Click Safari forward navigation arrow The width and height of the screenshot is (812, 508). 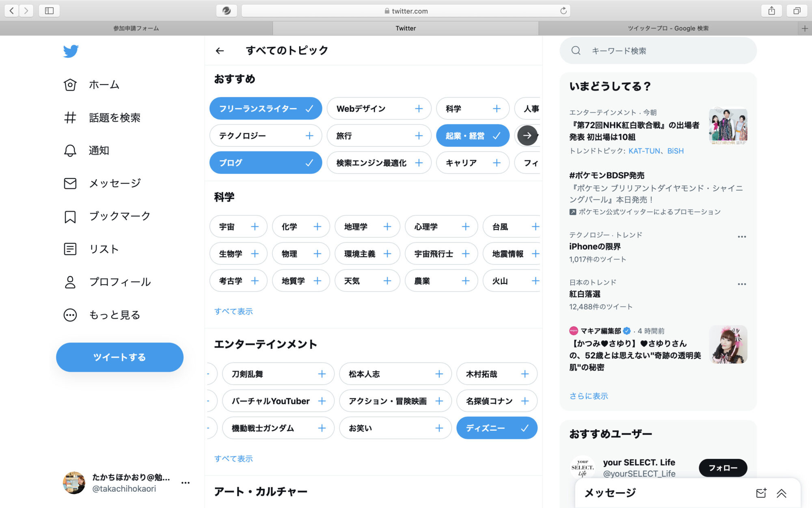[26, 11]
